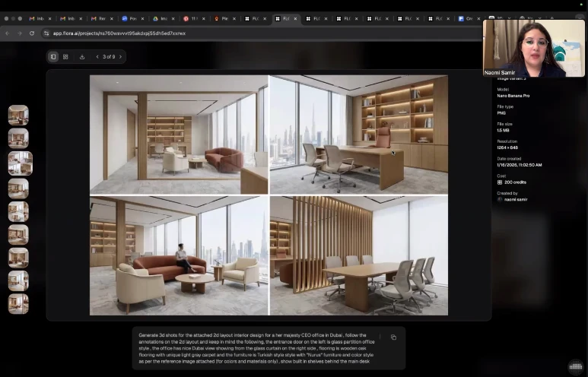Open site information icon in address bar
Image resolution: width=588 pixels, height=377 pixels.
(x=46, y=33)
